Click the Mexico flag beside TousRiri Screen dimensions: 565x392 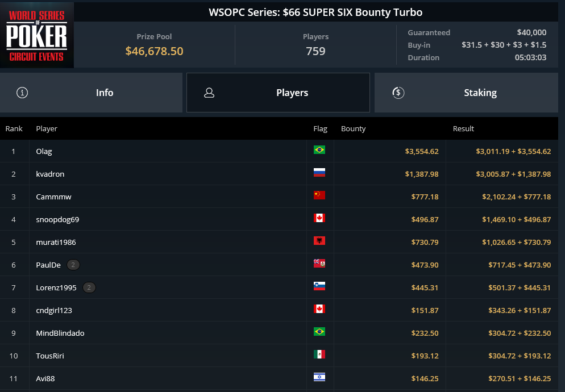click(x=319, y=354)
